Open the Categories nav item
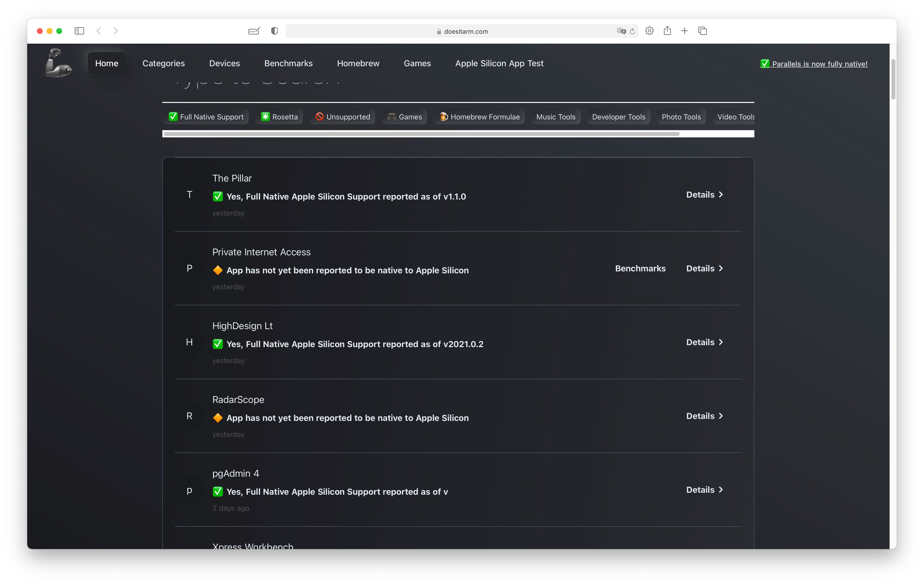This screenshot has height=585, width=924. click(164, 63)
